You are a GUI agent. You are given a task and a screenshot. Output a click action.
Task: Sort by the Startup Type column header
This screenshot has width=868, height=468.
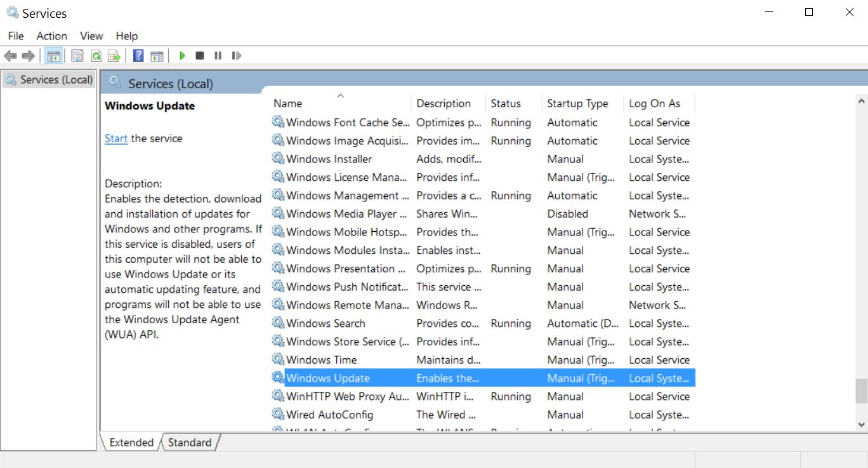[x=584, y=104]
